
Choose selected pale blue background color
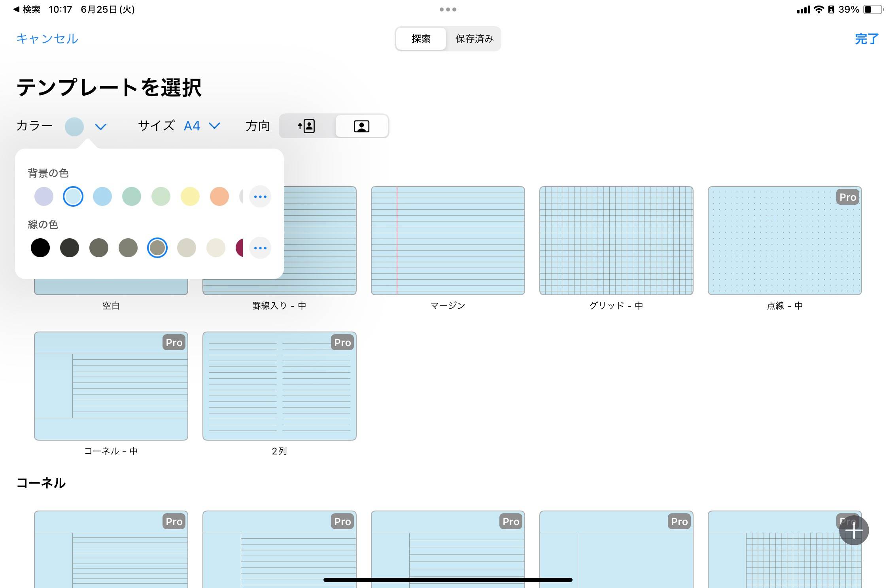coord(73,196)
